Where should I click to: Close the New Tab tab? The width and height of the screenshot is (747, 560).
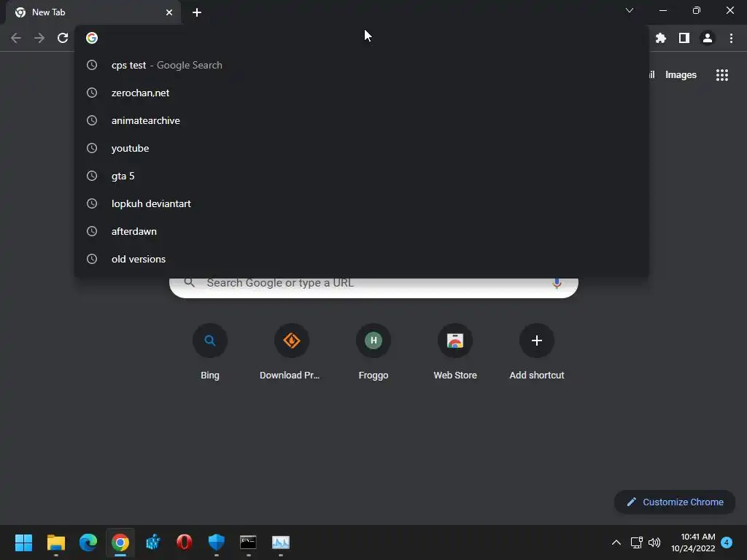pyautogui.click(x=169, y=12)
